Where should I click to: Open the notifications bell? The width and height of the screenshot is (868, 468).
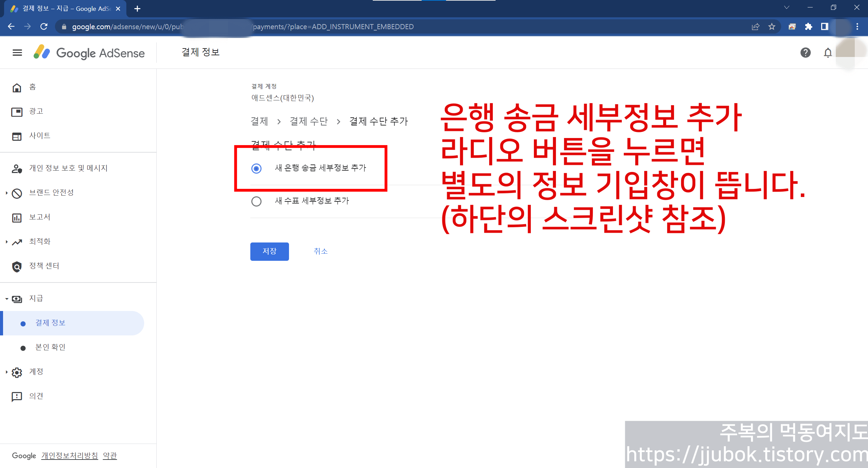827,53
